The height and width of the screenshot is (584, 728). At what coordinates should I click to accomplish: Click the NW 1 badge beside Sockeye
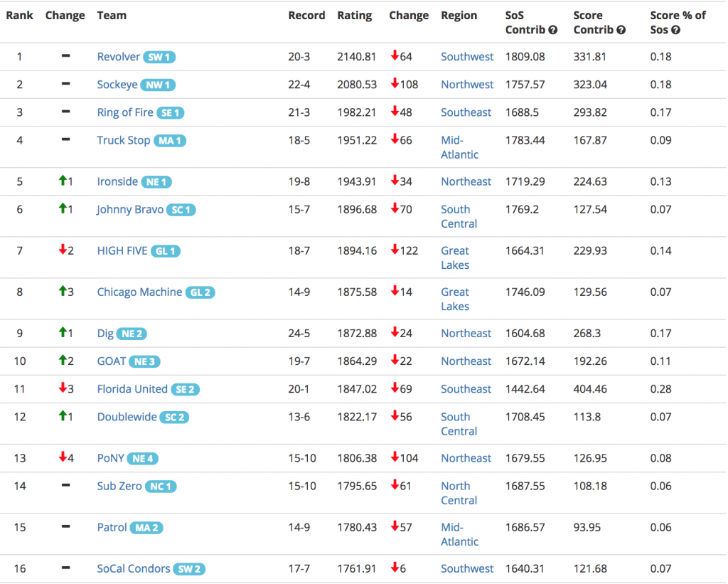[158, 85]
